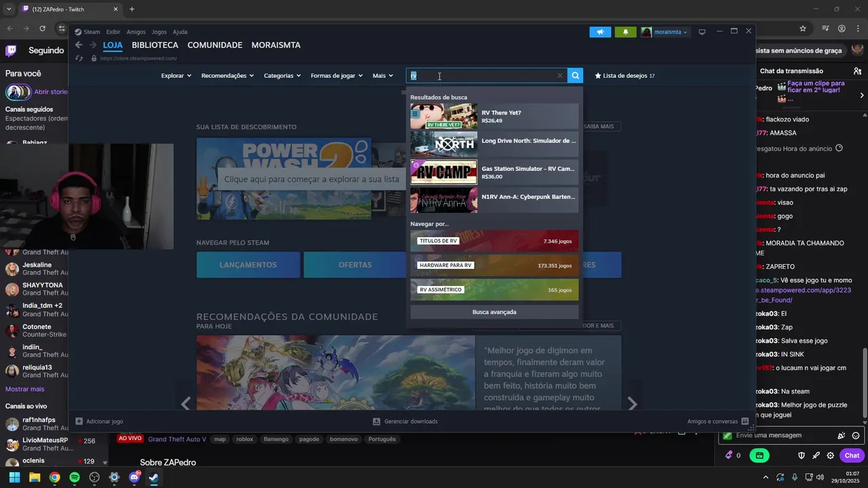Select N1RV Ann-A Cyberpunk Bartender result
Viewport: 868px width, 488px height.
(494, 200)
